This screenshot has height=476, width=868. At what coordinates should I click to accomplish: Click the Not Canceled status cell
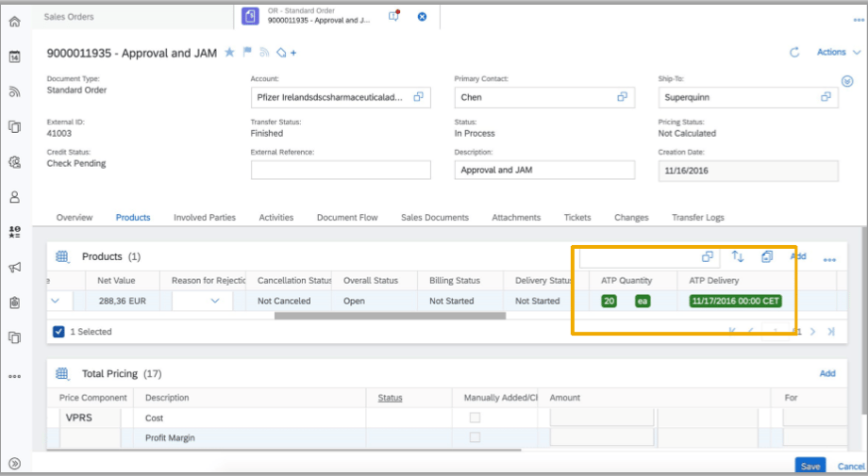coord(284,301)
